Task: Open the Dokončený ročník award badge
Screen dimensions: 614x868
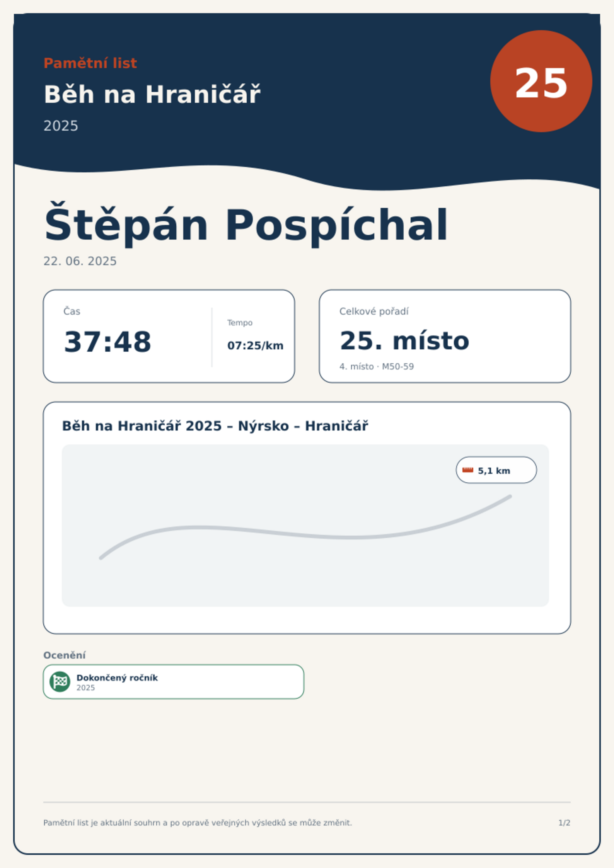Action: pyautogui.click(x=174, y=682)
